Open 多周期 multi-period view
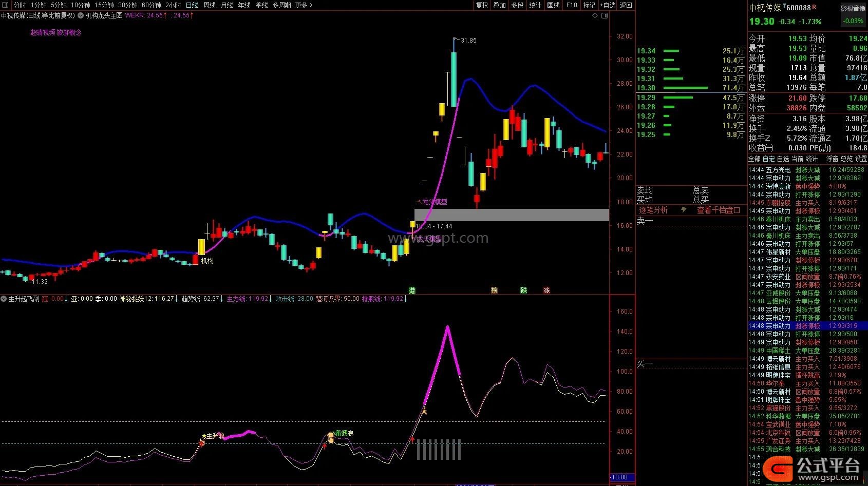 [281, 5]
